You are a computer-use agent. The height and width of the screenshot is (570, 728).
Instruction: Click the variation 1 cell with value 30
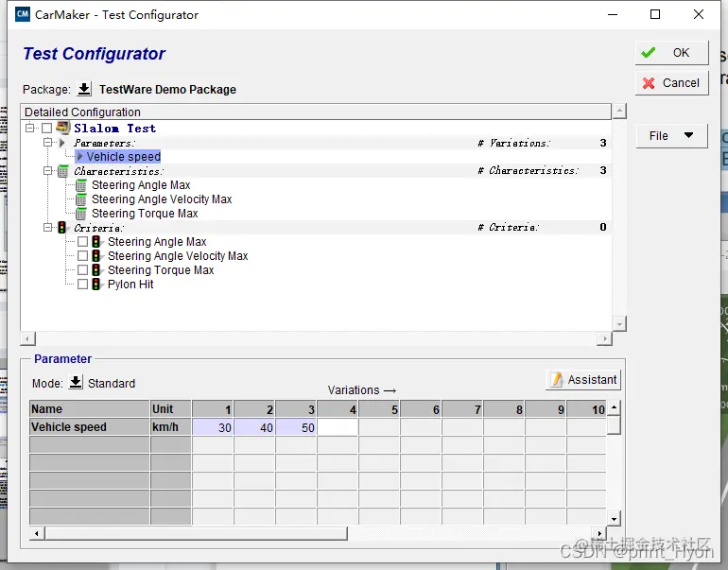(x=213, y=427)
